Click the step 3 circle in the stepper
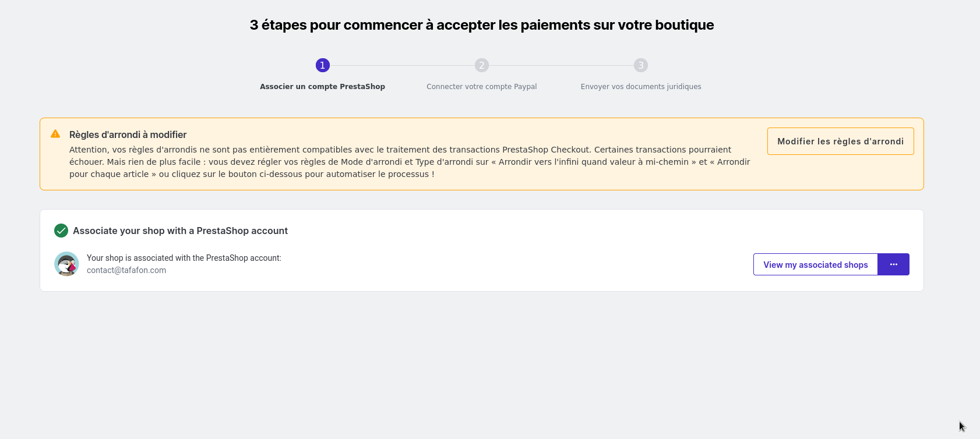 click(x=641, y=65)
